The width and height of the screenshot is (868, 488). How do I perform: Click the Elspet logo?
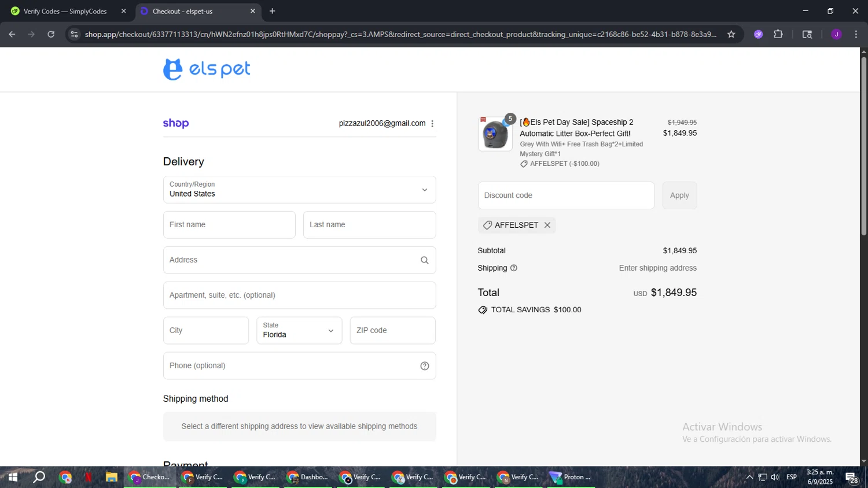click(207, 69)
